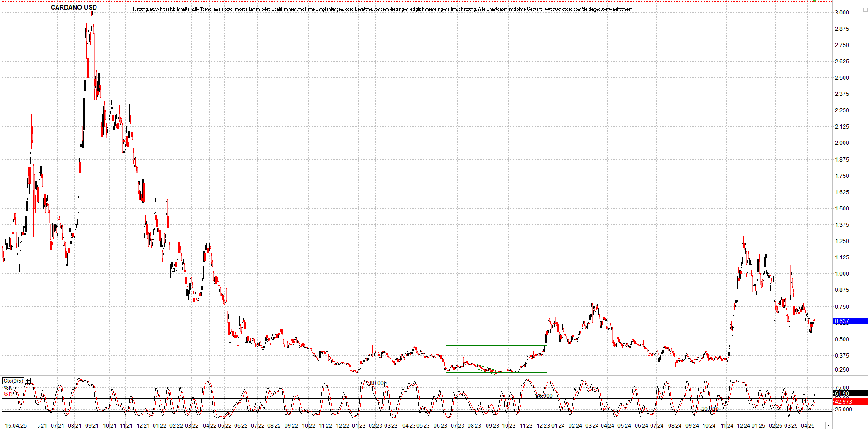The width and height of the screenshot is (868, 429).
Task: Select the 15.04.25 date label
Action: click(16, 425)
